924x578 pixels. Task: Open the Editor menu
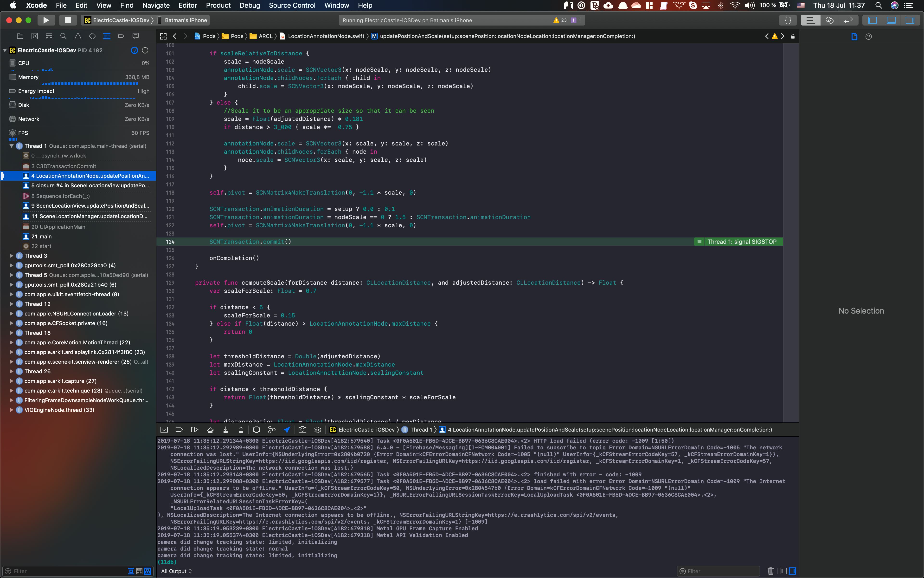point(187,5)
